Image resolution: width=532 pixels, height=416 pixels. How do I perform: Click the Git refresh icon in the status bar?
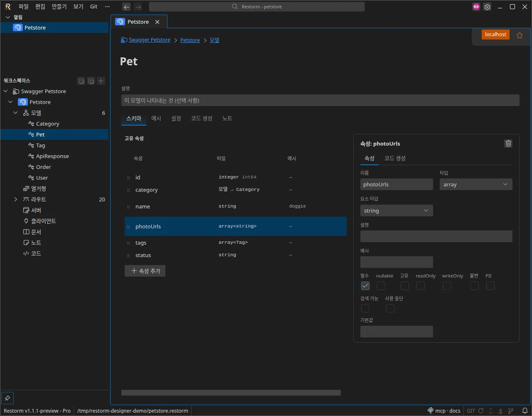(x=481, y=411)
